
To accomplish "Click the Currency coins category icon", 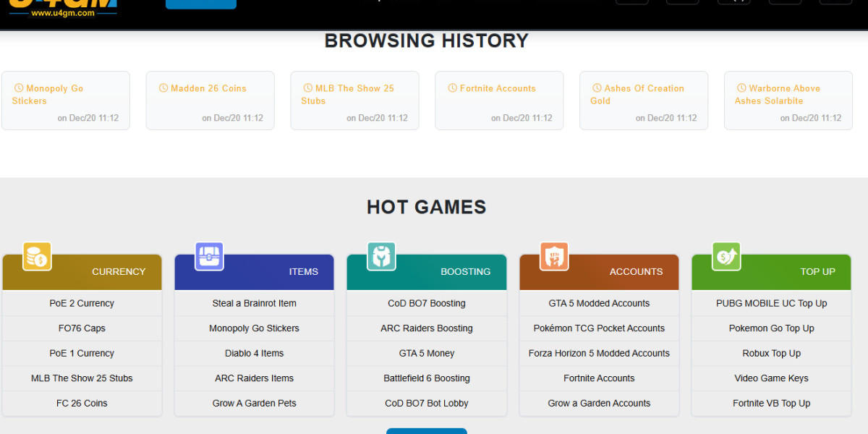I will coord(37,257).
